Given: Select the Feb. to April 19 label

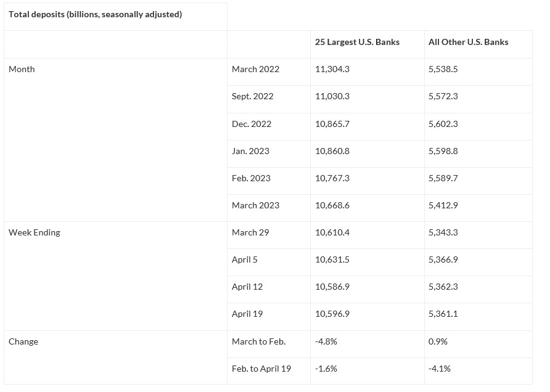Looking at the screenshot, I should pos(261,369).
